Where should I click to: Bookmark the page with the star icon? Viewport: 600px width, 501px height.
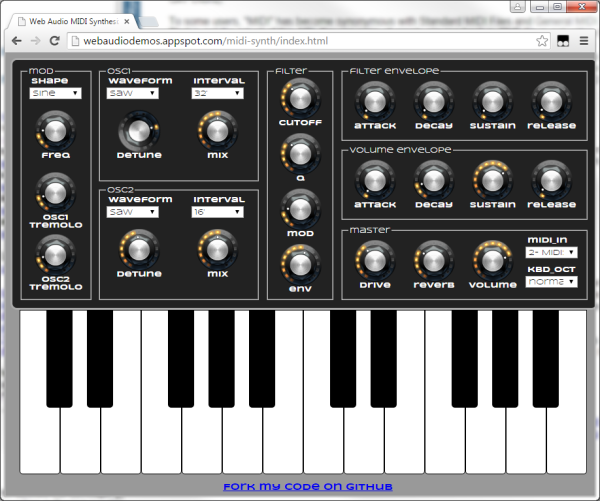[542, 41]
